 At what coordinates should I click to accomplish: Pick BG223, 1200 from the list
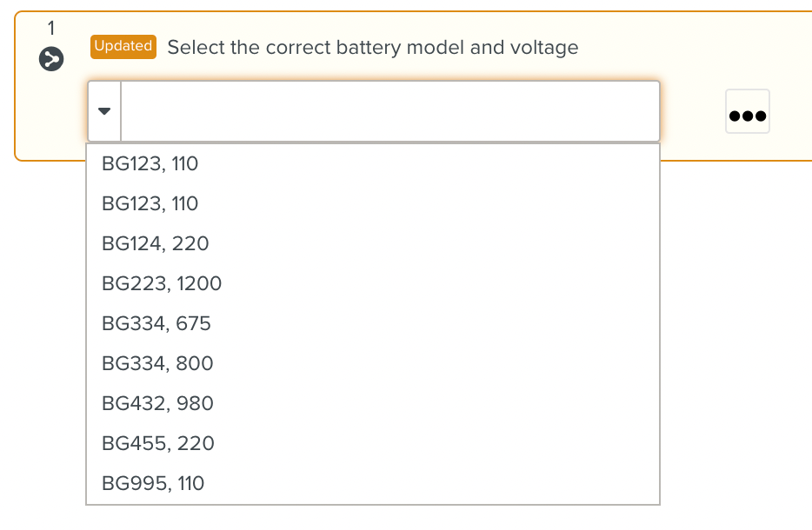tap(162, 283)
